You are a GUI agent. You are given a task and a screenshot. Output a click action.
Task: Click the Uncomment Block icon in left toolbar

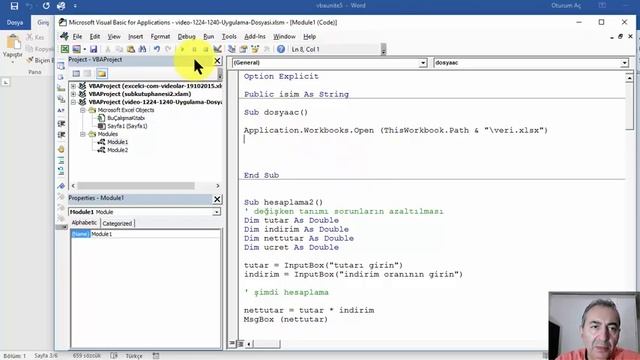pyautogui.click(x=61, y=171)
